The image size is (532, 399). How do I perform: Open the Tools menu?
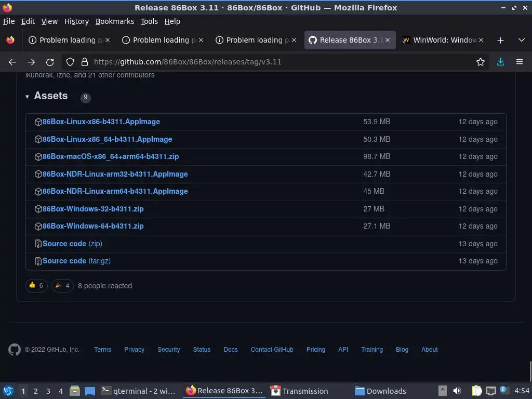(149, 21)
